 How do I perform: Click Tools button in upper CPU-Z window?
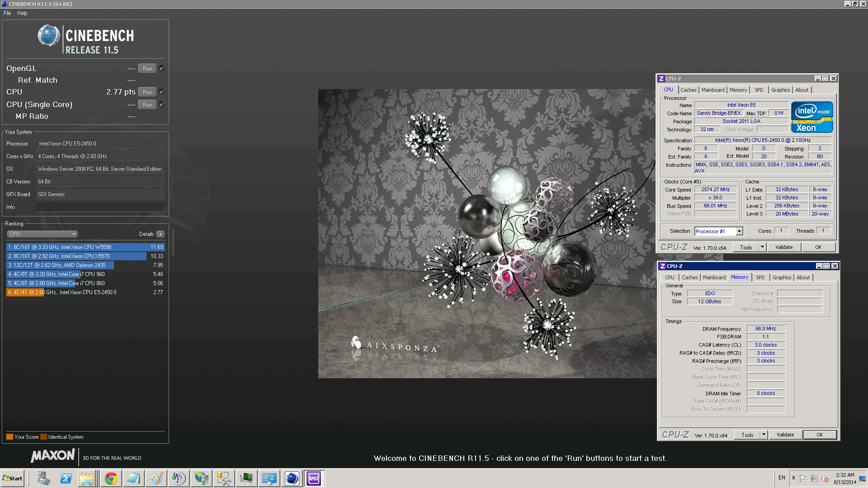pyautogui.click(x=746, y=247)
